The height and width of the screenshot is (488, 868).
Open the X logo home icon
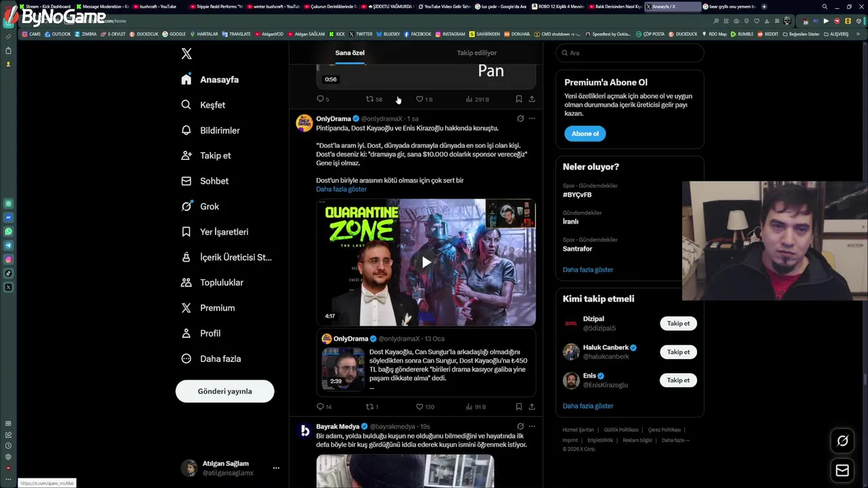[x=186, y=54]
